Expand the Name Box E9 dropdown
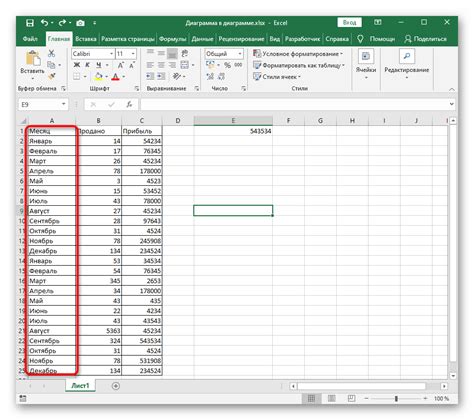Image resolution: width=474 pixels, height=420 pixels. (x=63, y=104)
